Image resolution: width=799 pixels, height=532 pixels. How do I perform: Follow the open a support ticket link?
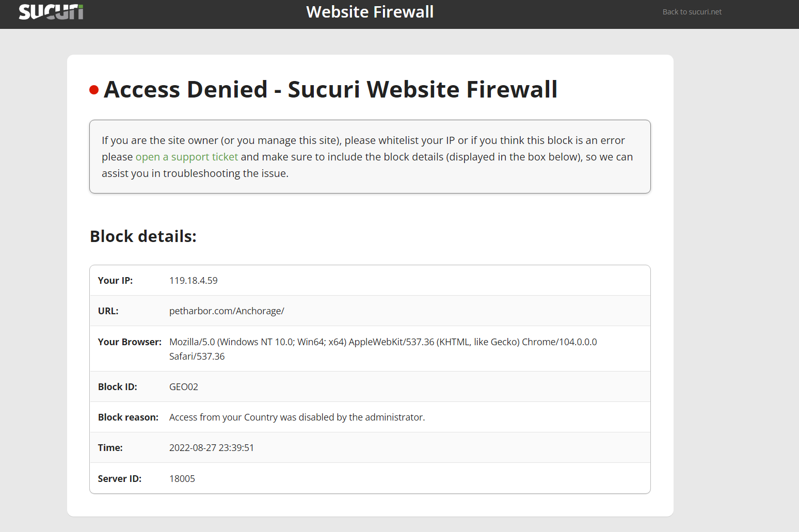pyautogui.click(x=186, y=157)
